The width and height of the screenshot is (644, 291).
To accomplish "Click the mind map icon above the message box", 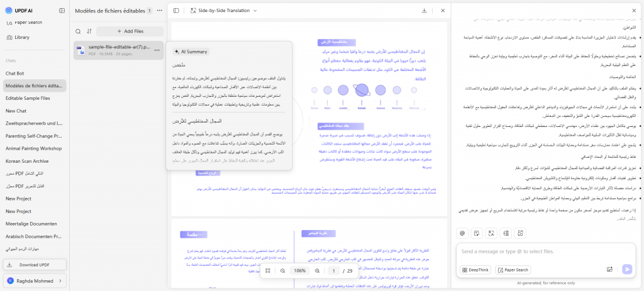I will [506, 233].
